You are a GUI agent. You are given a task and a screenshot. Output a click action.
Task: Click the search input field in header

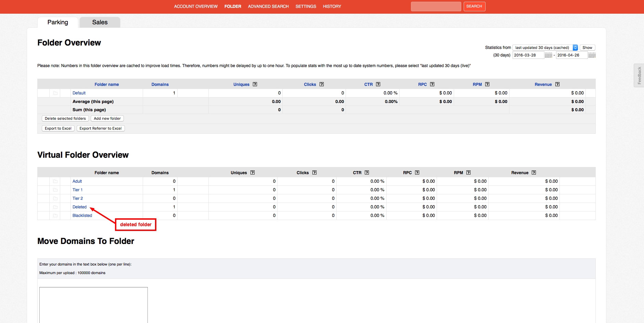point(436,7)
